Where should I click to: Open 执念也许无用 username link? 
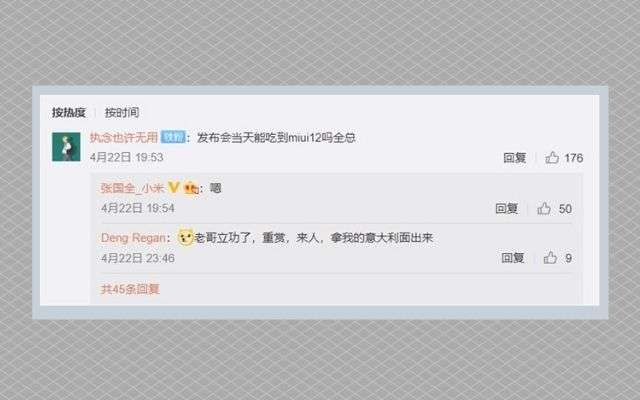tap(124, 137)
